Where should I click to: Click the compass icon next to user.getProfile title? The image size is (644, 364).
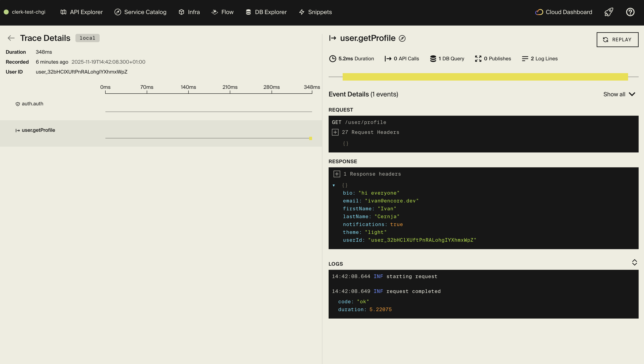click(x=402, y=38)
